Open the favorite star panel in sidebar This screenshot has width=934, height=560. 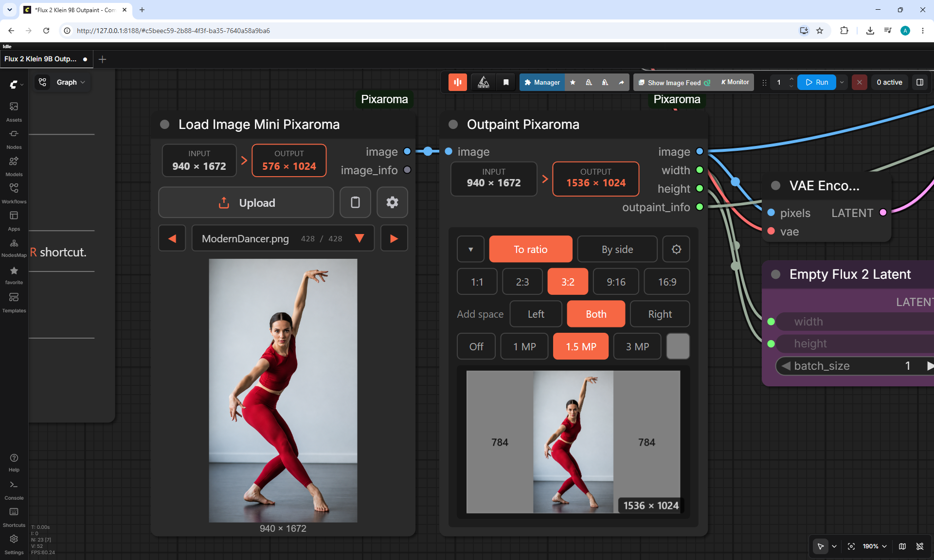coord(14,275)
